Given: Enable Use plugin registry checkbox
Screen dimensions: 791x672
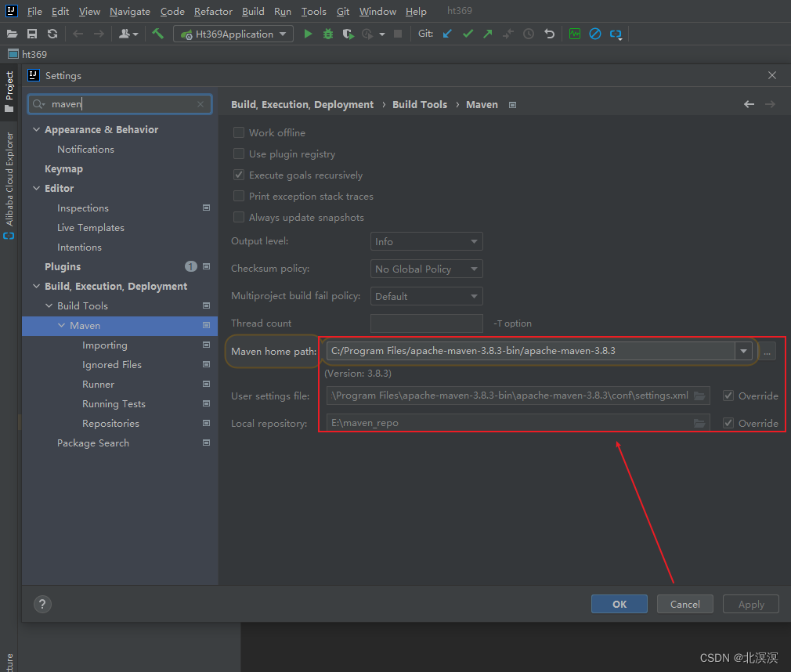Looking at the screenshot, I should click(x=239, y=154).
